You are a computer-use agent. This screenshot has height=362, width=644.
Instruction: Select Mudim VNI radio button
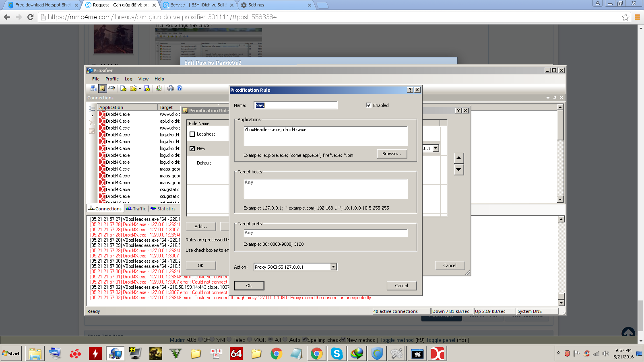tap(213, 339)
